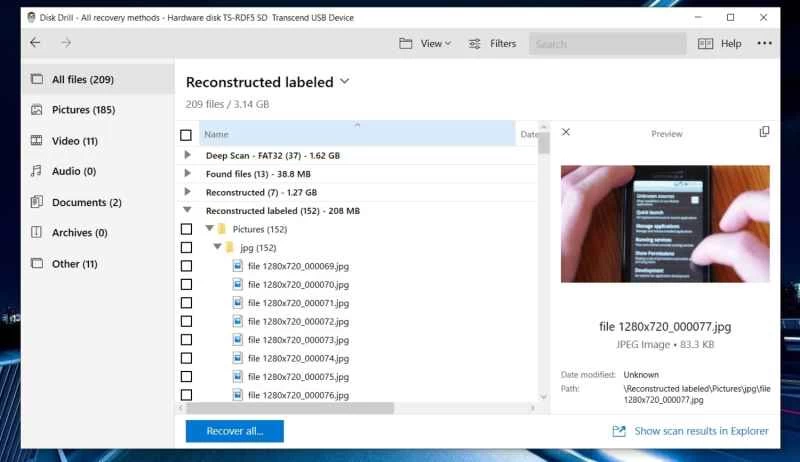Select Pictures (185) in the sidebar
The width and height of the screenshot is (800, 462).
click(84, 109)
